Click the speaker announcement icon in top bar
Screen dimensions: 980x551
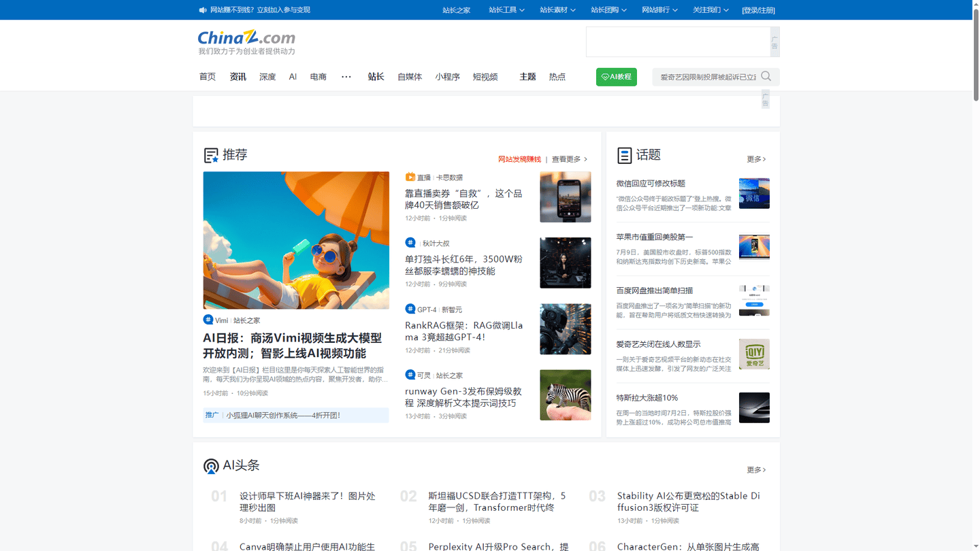point(203,10)
